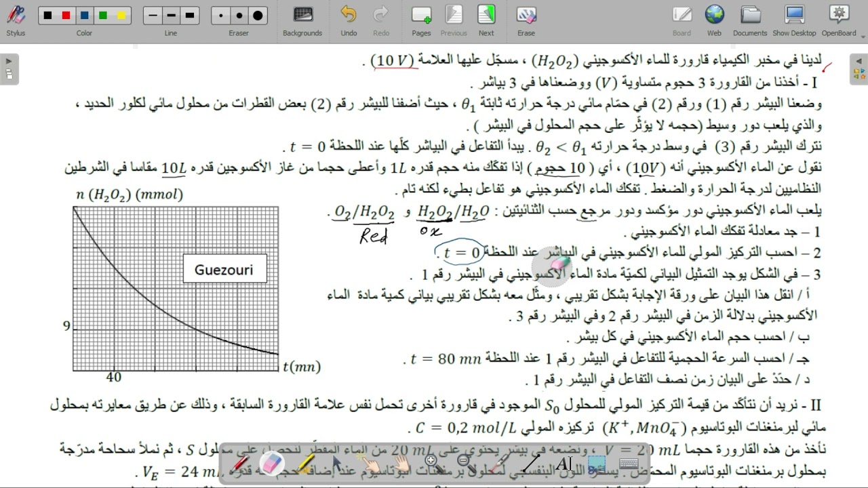The image size is (868, 488).
Task: Select the Pen tool in stylus palette
Action: [x=239, y=465]
